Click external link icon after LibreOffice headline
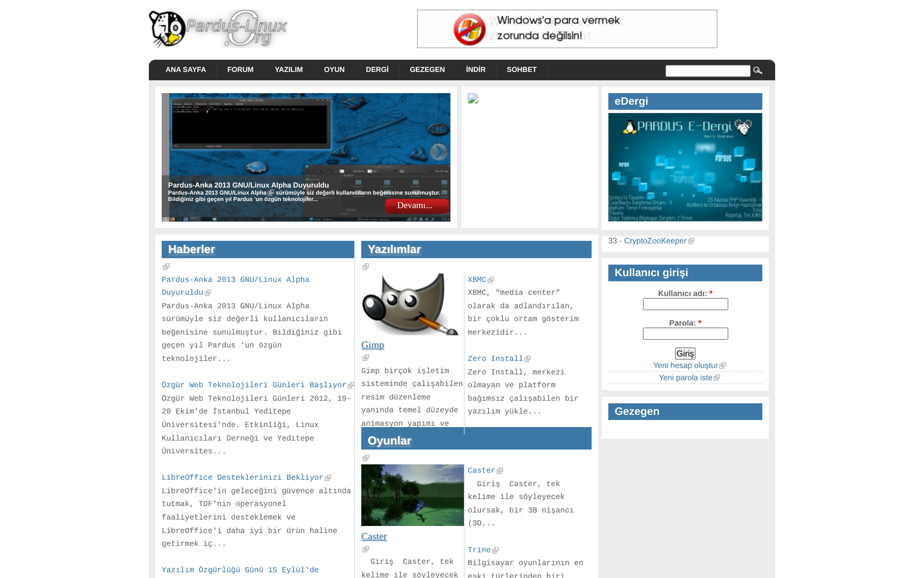924x578 pixels. click(328, 478)
